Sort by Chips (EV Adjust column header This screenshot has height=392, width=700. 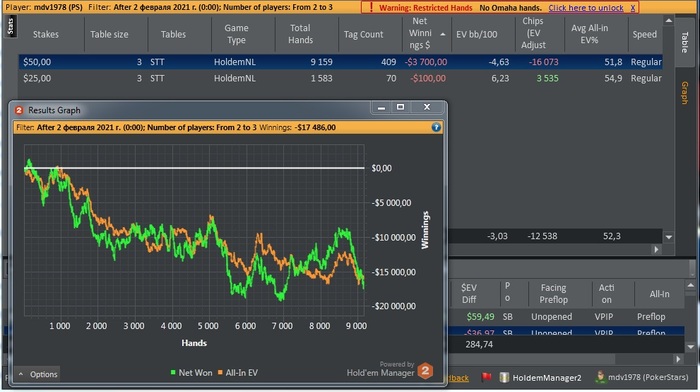(533, 33)
